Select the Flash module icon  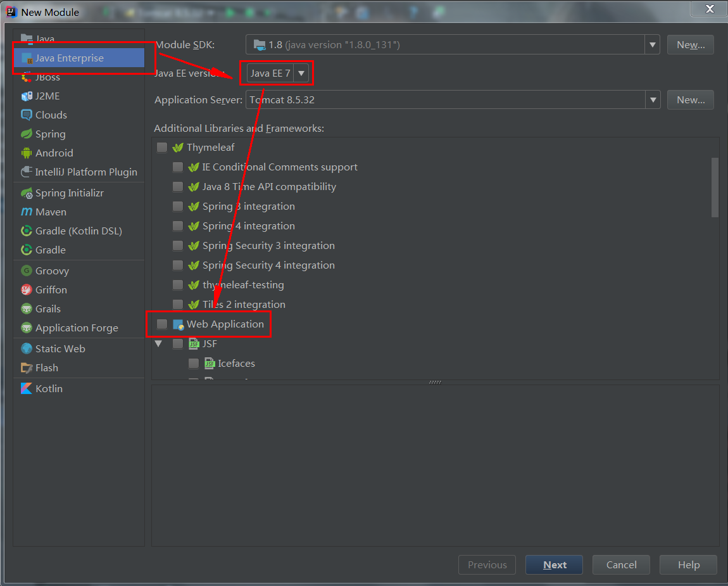[27, 367]
